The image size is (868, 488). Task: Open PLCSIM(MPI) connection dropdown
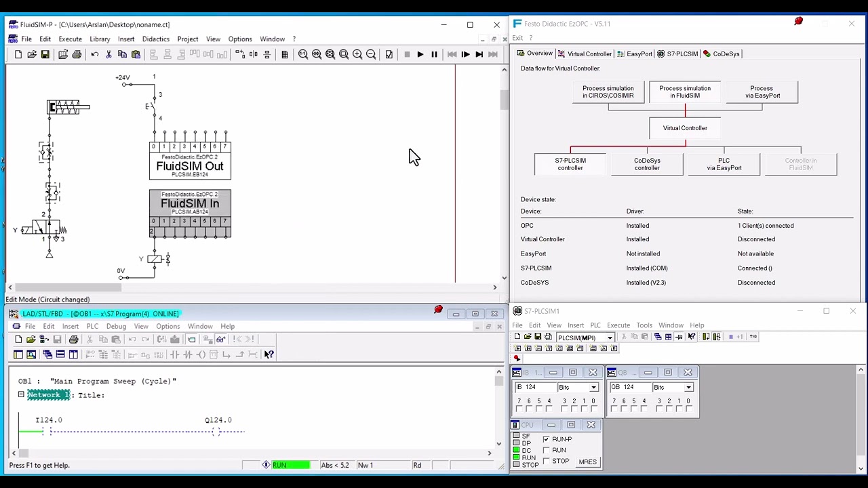tap(610, 338)
